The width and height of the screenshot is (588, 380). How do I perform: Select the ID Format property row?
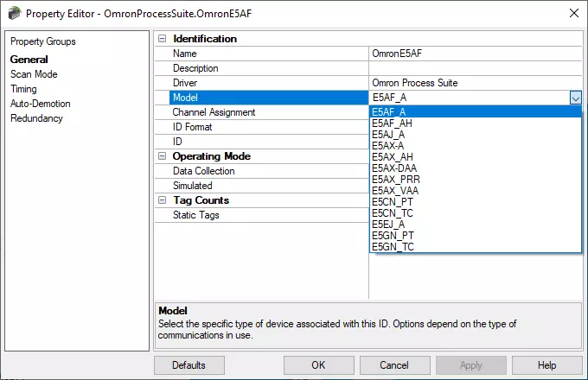tap(269, 127)
